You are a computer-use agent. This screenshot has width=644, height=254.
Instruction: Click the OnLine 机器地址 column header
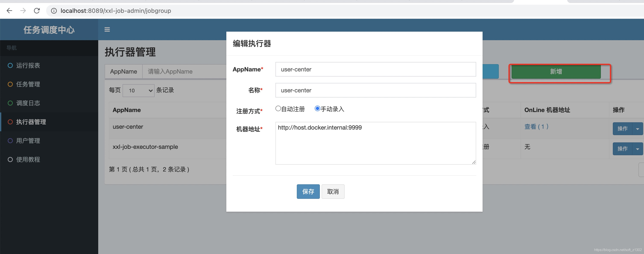pyautogui.click(x=547, y=110)
